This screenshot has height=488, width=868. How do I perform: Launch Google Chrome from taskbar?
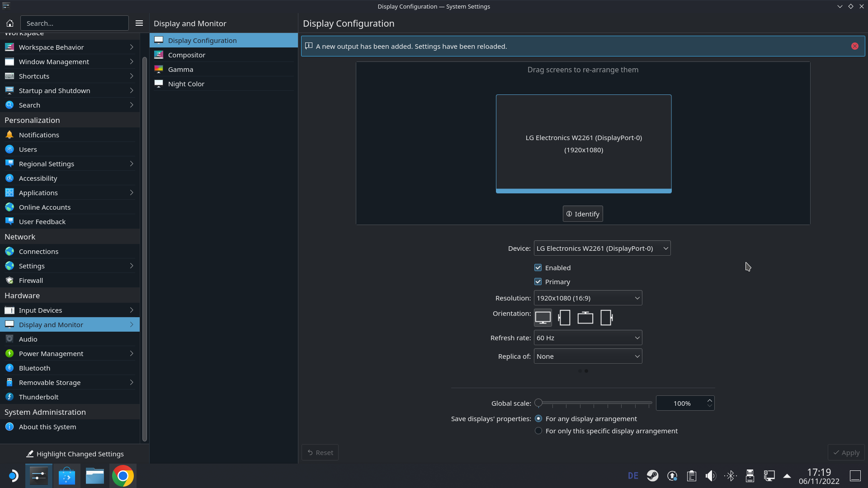123,476
